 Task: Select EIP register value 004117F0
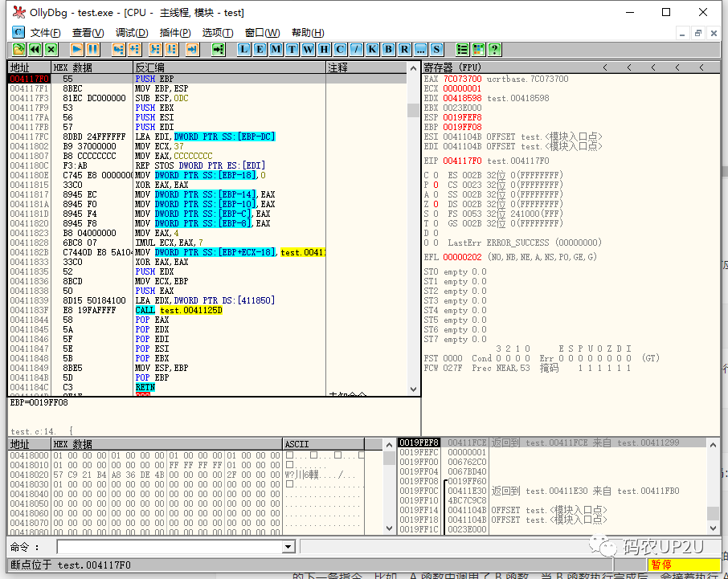pyautogui.click(x=462, y=161)
